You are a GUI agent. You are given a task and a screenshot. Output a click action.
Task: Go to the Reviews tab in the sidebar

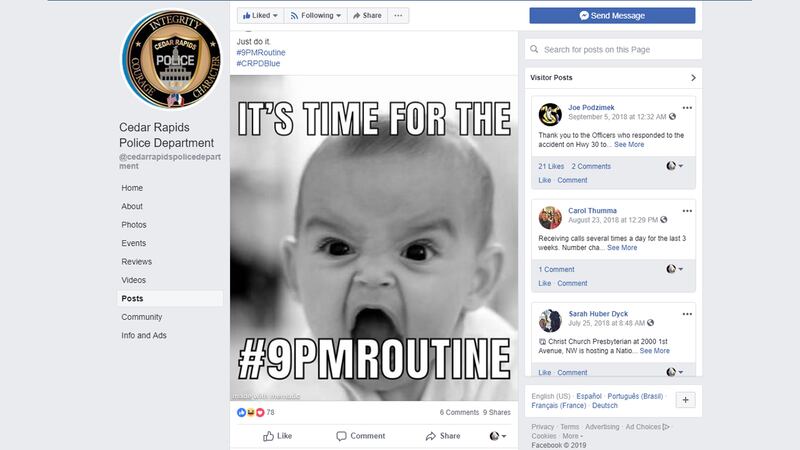click(x=137, y=262)
